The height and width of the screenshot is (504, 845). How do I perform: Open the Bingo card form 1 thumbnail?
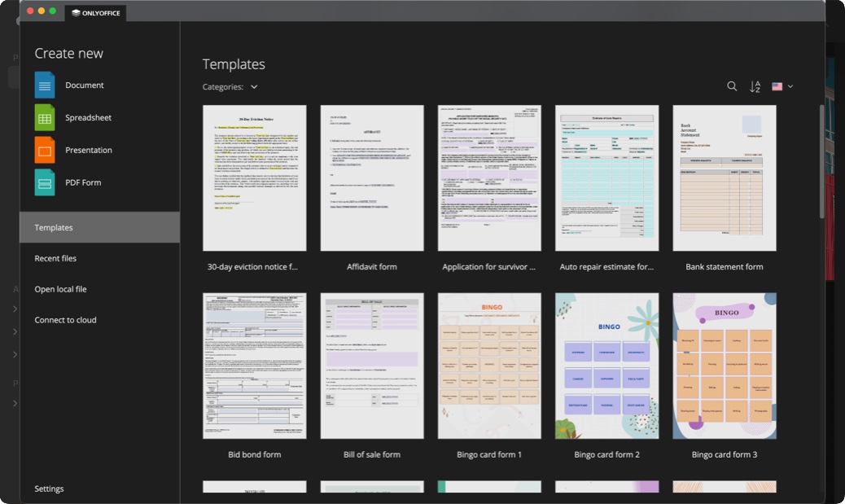click(x=489, y=366)
